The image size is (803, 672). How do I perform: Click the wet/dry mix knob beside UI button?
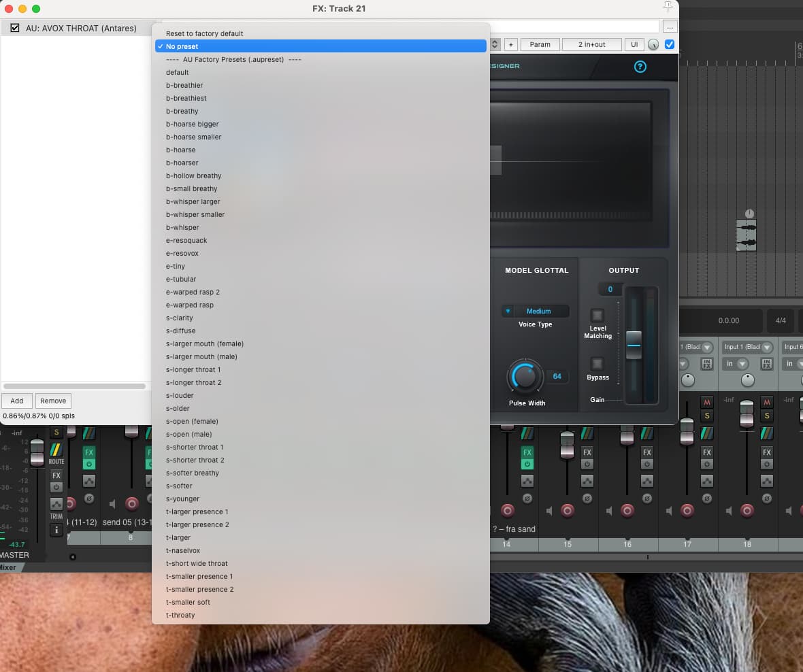click(653, 44)
